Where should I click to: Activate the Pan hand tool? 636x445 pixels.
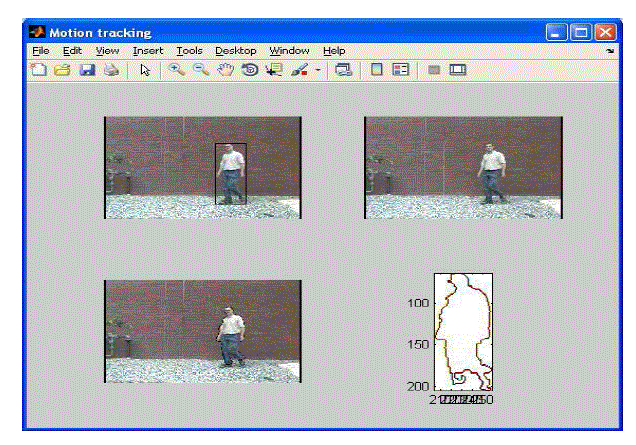click(x=225, y=70)
